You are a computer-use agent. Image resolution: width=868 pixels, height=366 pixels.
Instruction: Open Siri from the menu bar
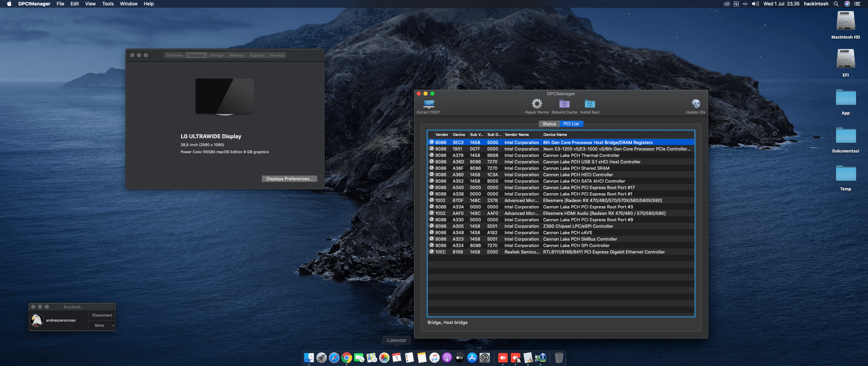pyautogui.click(x=847, y=4)
